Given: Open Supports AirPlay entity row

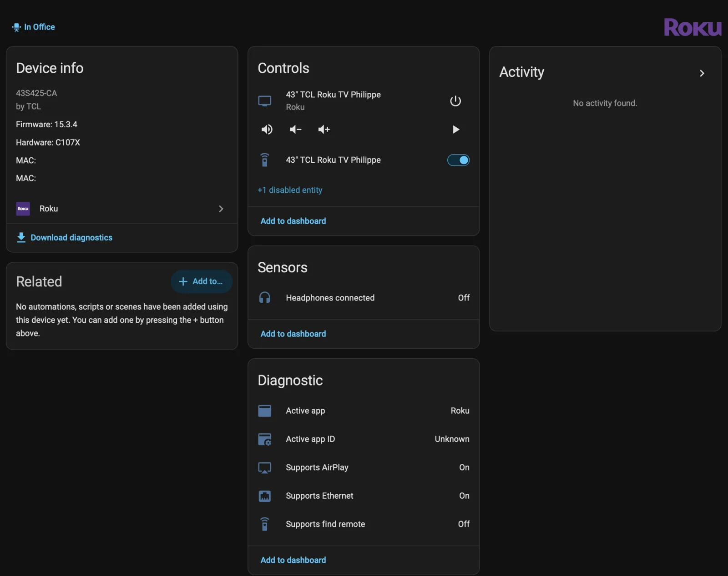Looking at the screenshot, I should pos(364,467).
